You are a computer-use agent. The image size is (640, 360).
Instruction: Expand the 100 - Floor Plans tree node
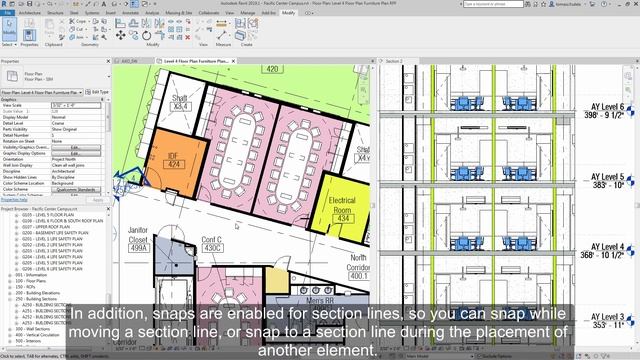point(10,281)
